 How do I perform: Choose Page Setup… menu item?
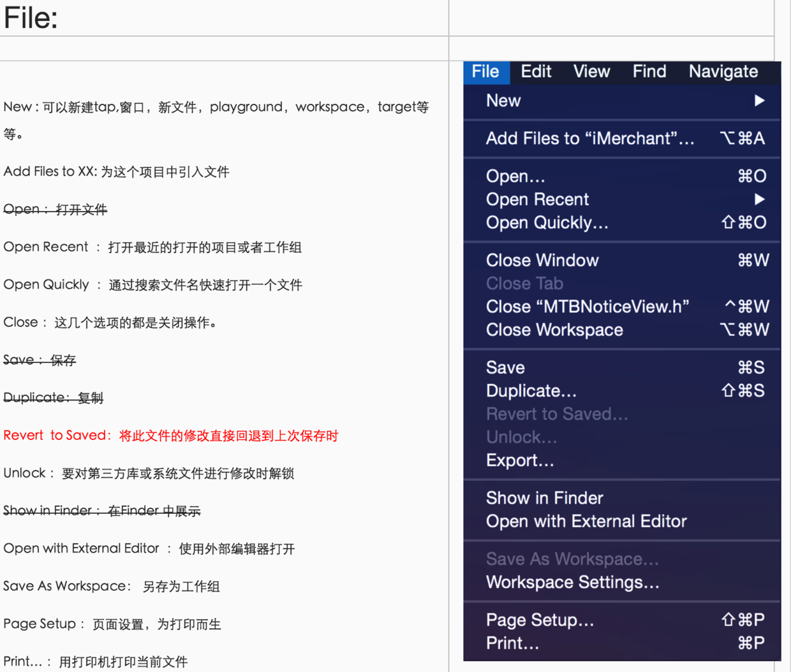[x=622, y=620]
